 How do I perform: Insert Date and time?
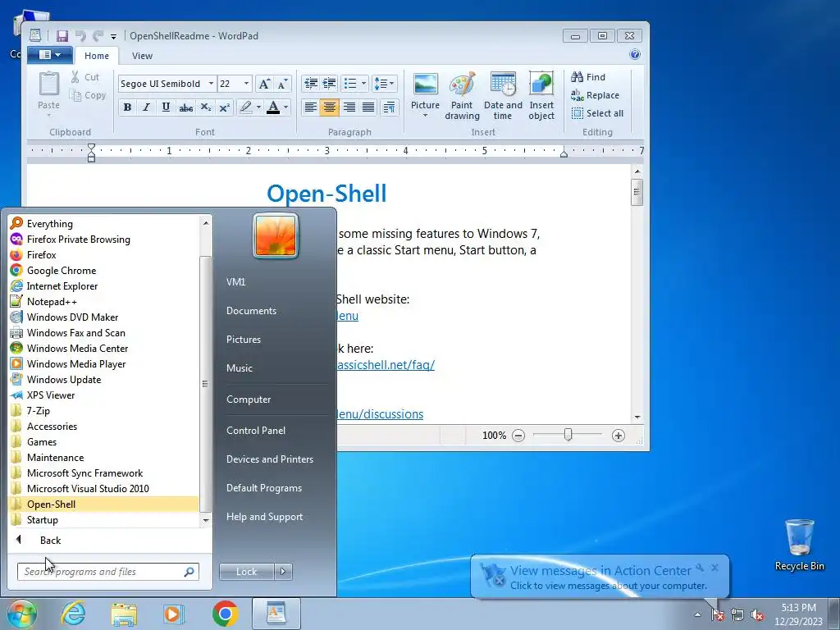click(x=503, y=95)
